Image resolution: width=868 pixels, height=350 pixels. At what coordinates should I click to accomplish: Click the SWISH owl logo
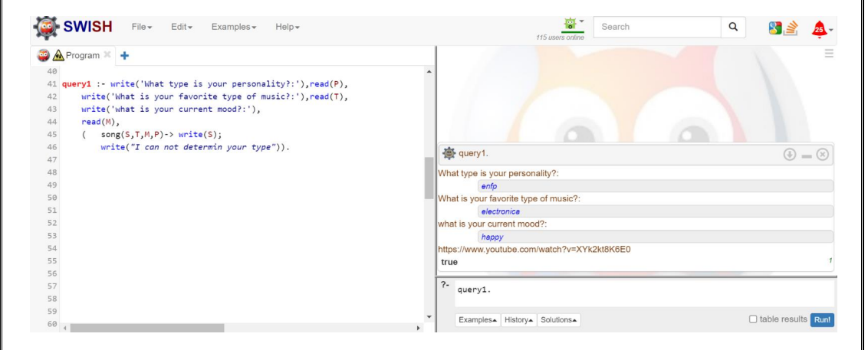(x=48, y=27)
